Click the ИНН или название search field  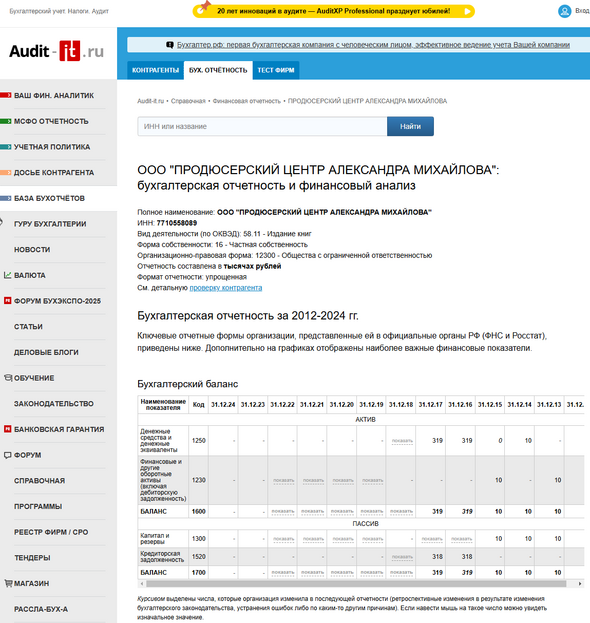pos(262,126)
